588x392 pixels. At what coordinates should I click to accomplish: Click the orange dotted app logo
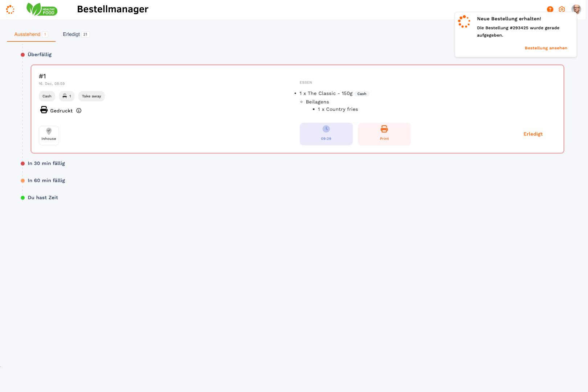tap(10, 9)
